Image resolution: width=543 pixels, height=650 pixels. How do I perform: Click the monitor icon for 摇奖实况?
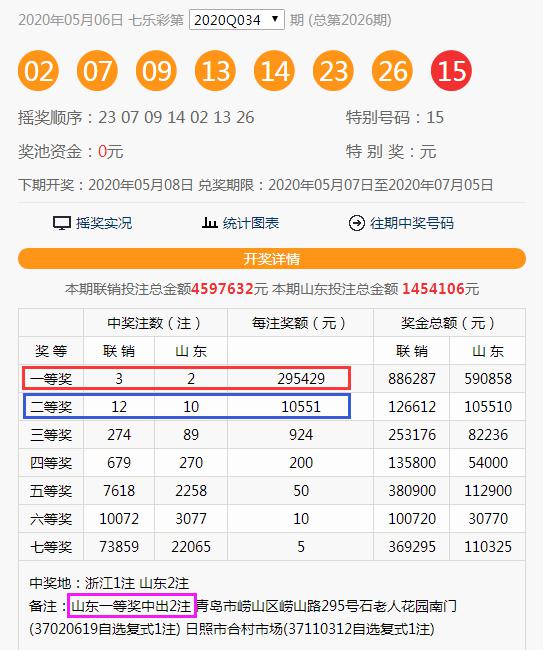click(x=62, y=223)
